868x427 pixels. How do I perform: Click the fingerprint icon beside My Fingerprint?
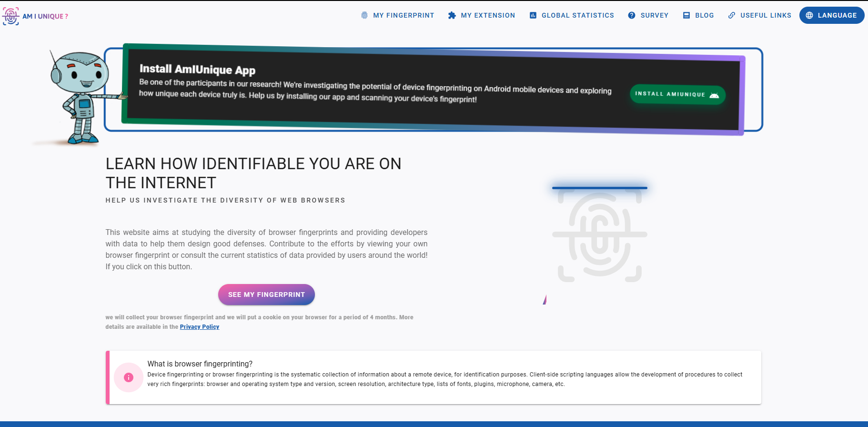pyautogui.click(x=364, y=15)
